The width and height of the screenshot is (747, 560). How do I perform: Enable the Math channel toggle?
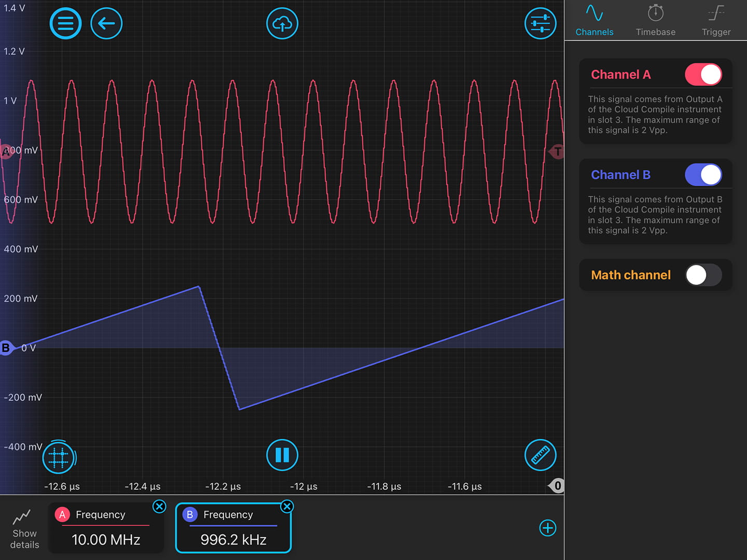[703, 275]
